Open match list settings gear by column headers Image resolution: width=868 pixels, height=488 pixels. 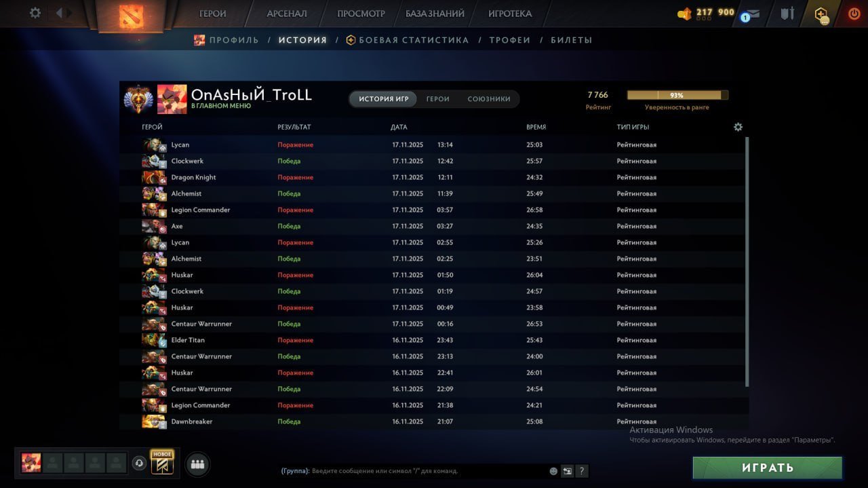(738, 127)
